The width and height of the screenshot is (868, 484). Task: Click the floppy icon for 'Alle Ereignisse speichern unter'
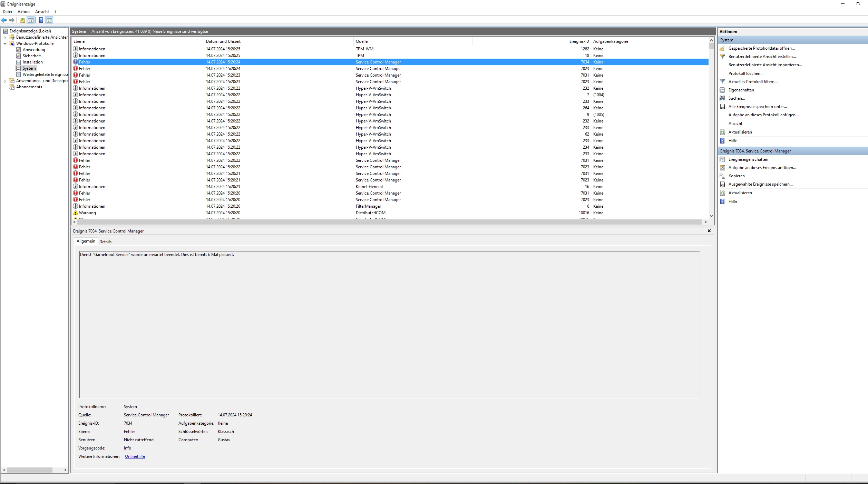click(x=722, y=107)
